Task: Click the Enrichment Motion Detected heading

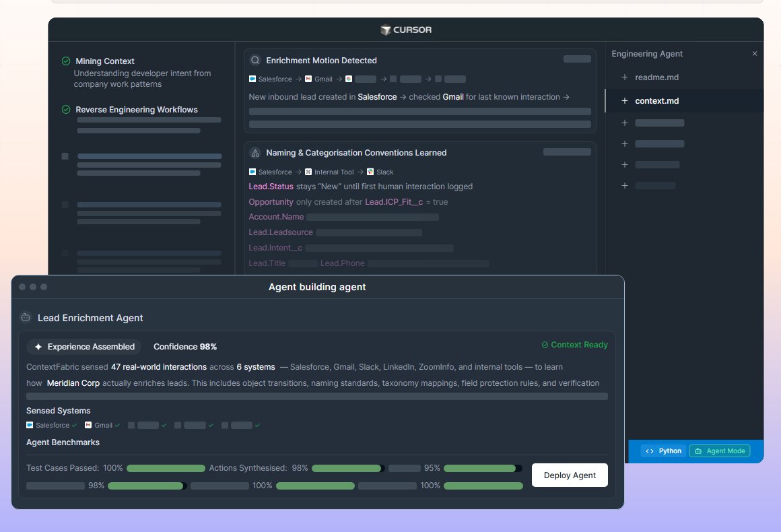Action: click(321, 61)
